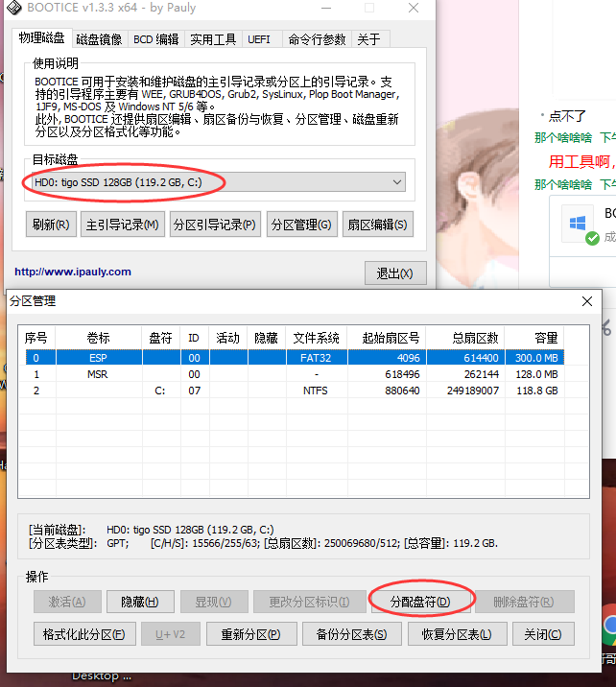Click the 容量 column header
Screen dimensions: 616x687
(x=534, y=338)
